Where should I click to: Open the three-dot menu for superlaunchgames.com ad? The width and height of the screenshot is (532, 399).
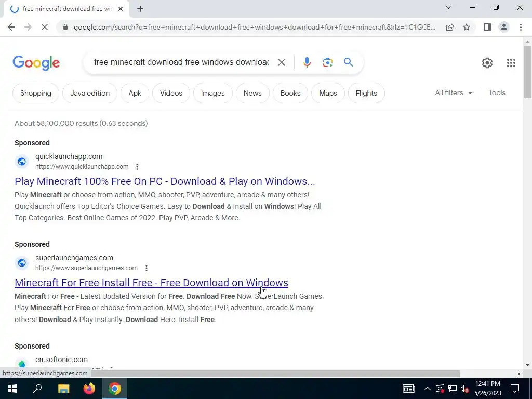click(x=146, y=268)
